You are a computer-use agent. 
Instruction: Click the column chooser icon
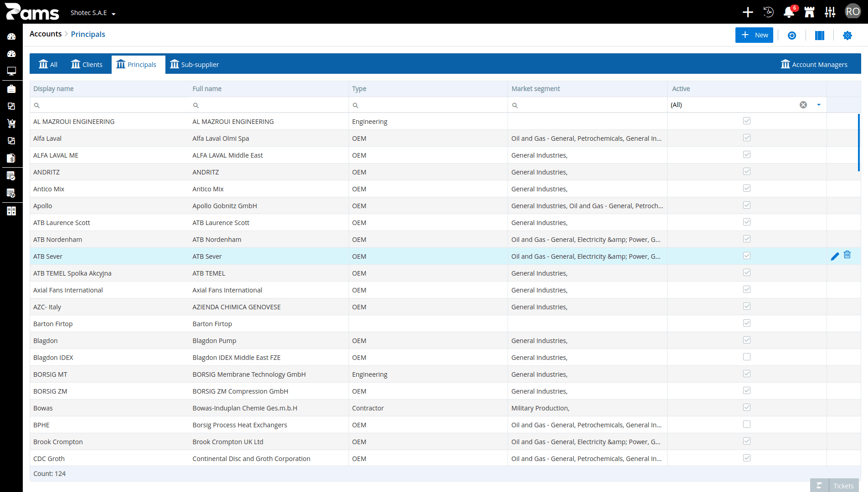click(820, 36)
